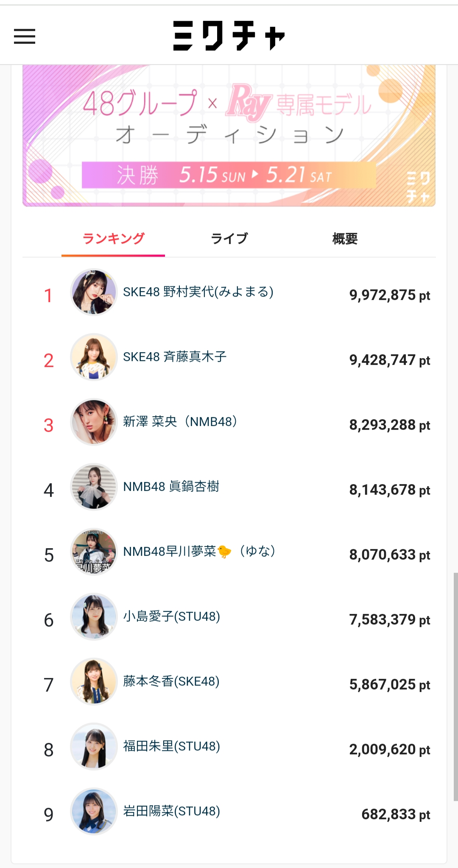
Task: Select 新澤 菜央(NMB48) name
Action: [180, 422]
